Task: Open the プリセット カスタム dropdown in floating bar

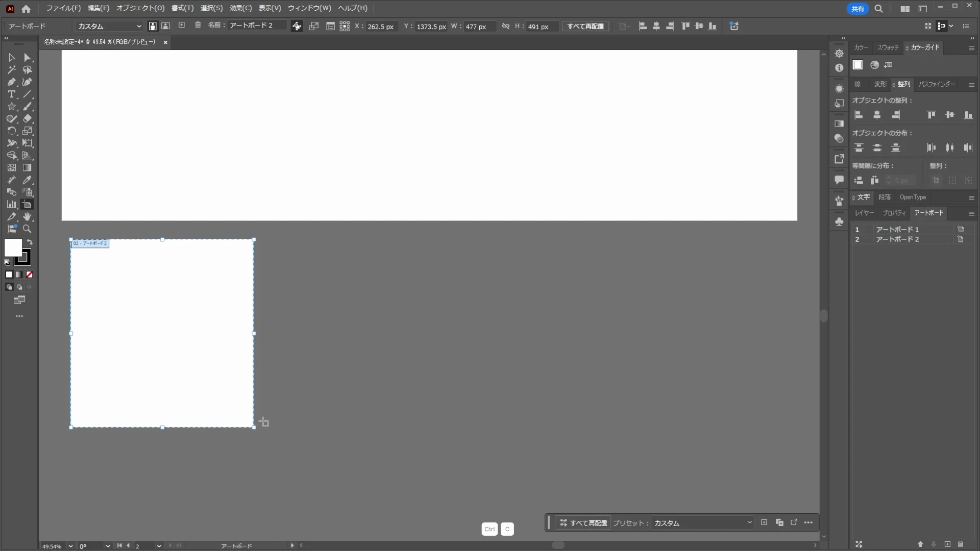Action: point(703,523)
